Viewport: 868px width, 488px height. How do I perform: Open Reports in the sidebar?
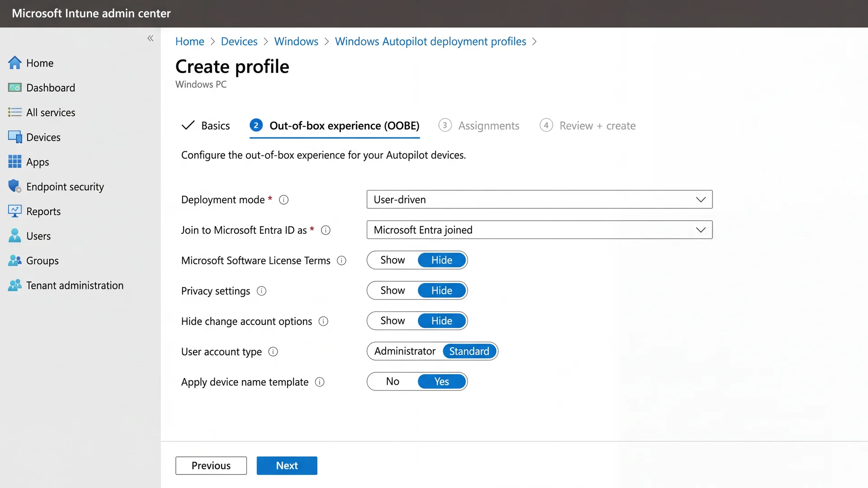43,211
